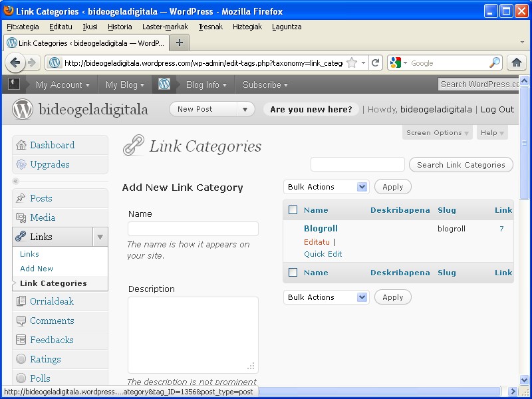532x399 pixels.
Task: Open the Blog Info dropdown menu
Action: 206,84
